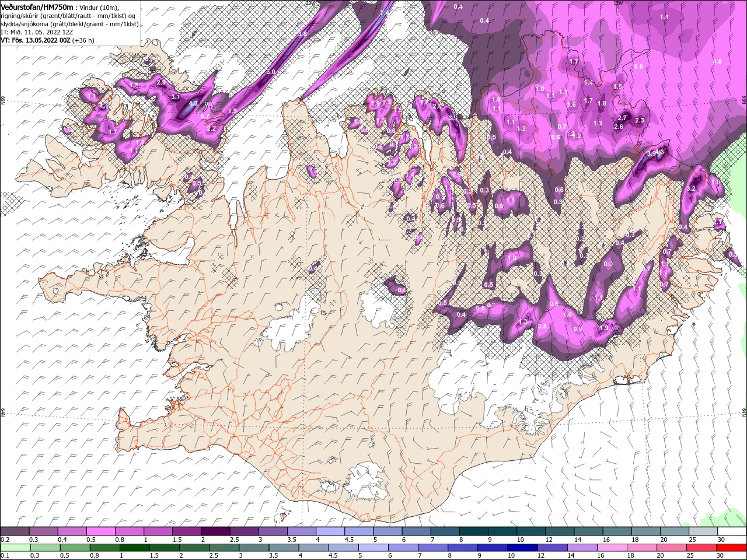Click the 'slydda/snjókoma' legend description line
Viewport: 747px width, 560px height.
point(69,23)
